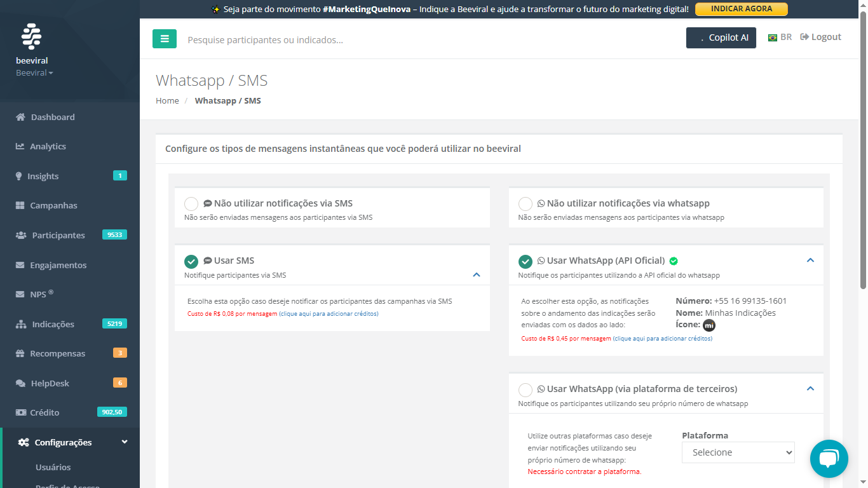Select Usar WhatsApp via plataforma de terceiros radio
The width and height of the screenshot is (868, 488).
point(526,390)
